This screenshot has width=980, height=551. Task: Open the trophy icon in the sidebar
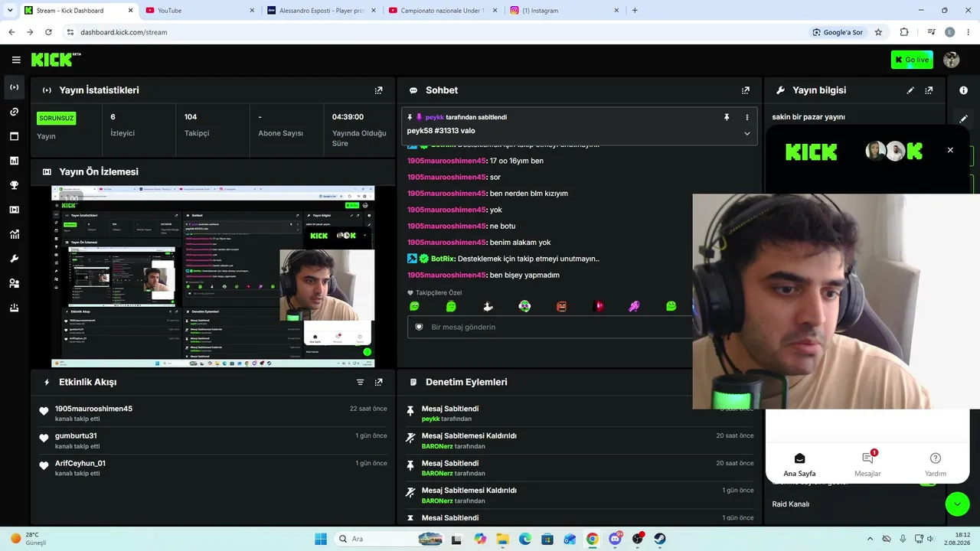[14, 185]
